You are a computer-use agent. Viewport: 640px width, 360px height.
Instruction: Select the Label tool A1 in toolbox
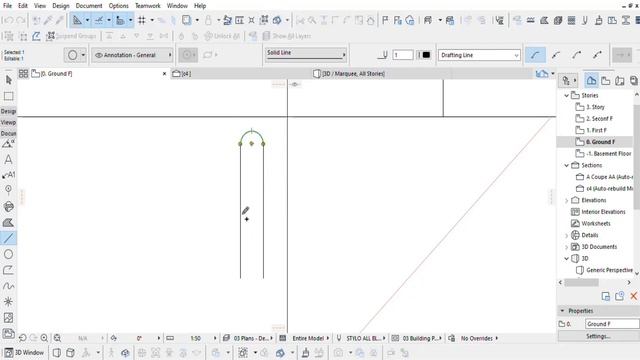(x=8, y=175)
